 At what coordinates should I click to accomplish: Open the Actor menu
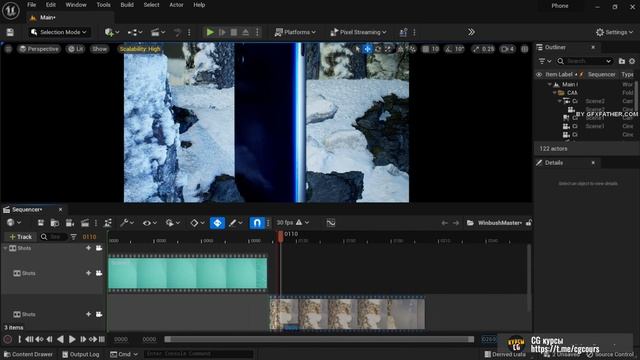176,5
